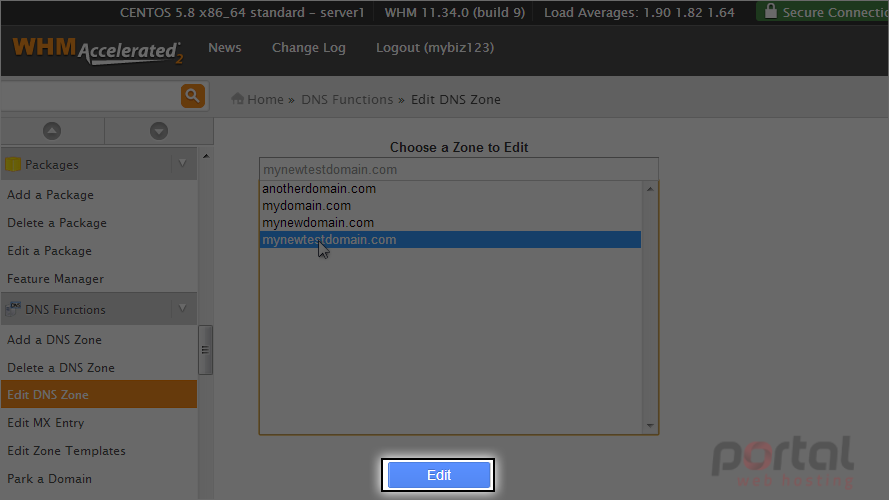Select the highlighted Edit DNS Zone item

[x=99, y=395]
